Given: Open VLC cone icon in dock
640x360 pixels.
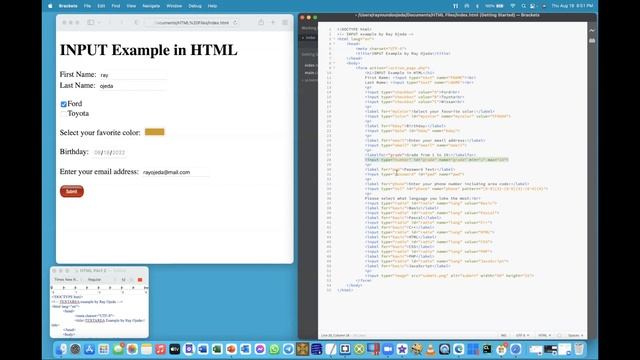Looking at the screenshot, I should pos(430,349).
